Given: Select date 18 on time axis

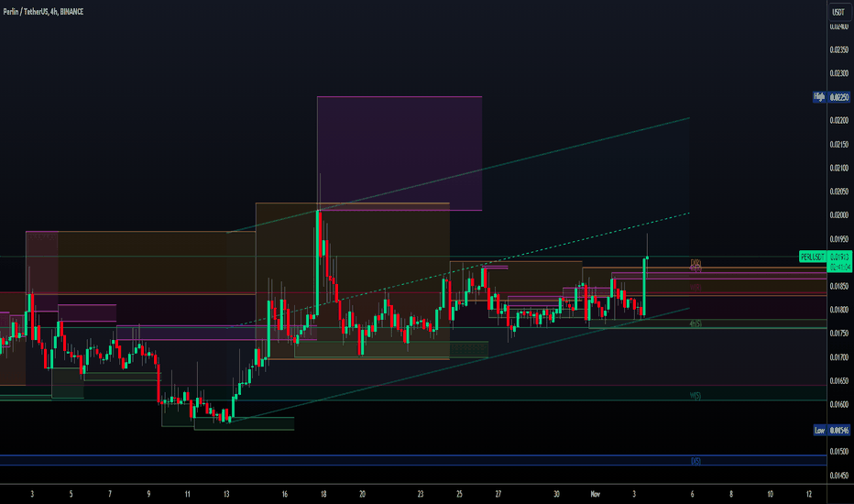Looking at the screenshot, I should (x=323, y=494).
